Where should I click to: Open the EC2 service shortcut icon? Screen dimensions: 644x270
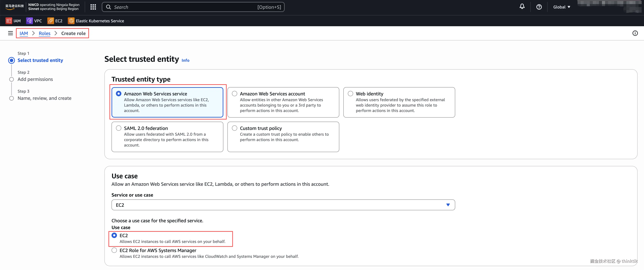51,21
